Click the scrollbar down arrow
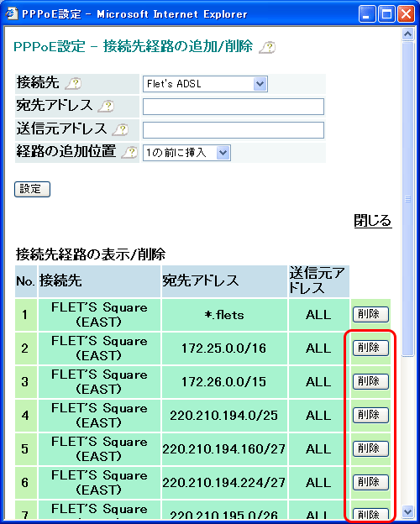The width and height of the screenshot is (420, 524). point(407,511)
